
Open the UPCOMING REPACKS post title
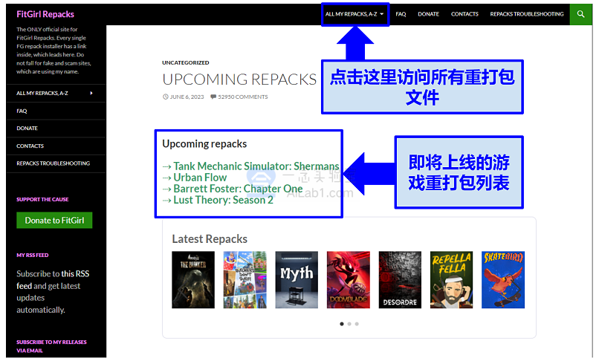pyautogui.click(x=239, y=79)
